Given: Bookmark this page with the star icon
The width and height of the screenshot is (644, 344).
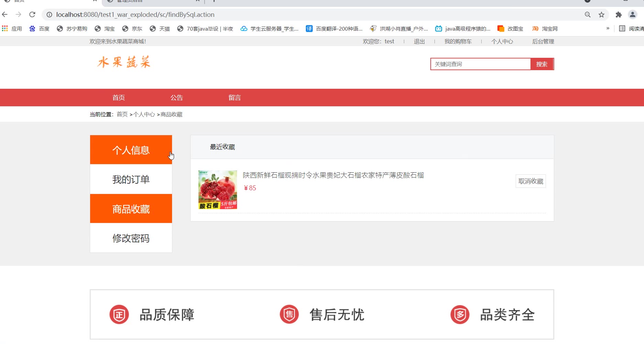Looking at the screenshot, I should 601,14.
